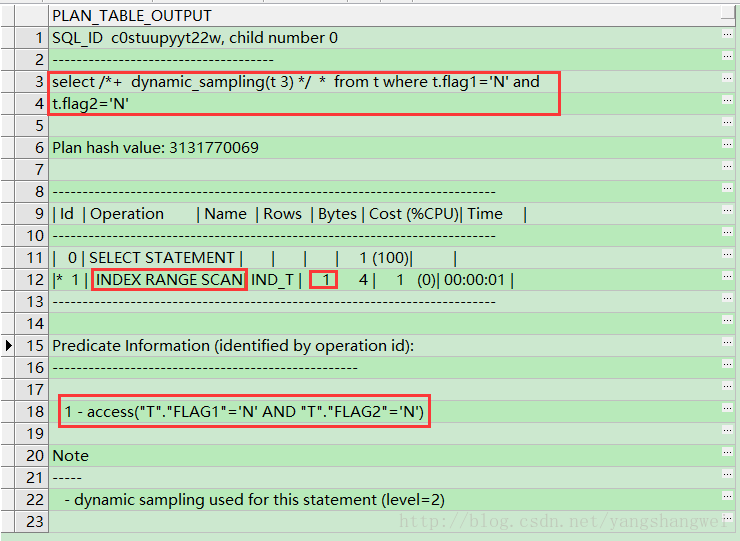
Task: Open ellipsis button on row 9 column headings
Action: point(727,214)
